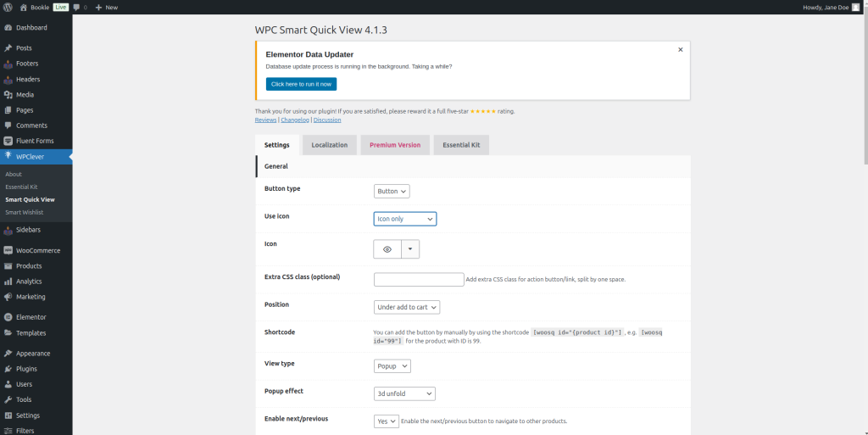Image resolution: width=868 pixels, height=435 pixels.
Task: Switch to the Settings tab
Action: tap(277, 145)
